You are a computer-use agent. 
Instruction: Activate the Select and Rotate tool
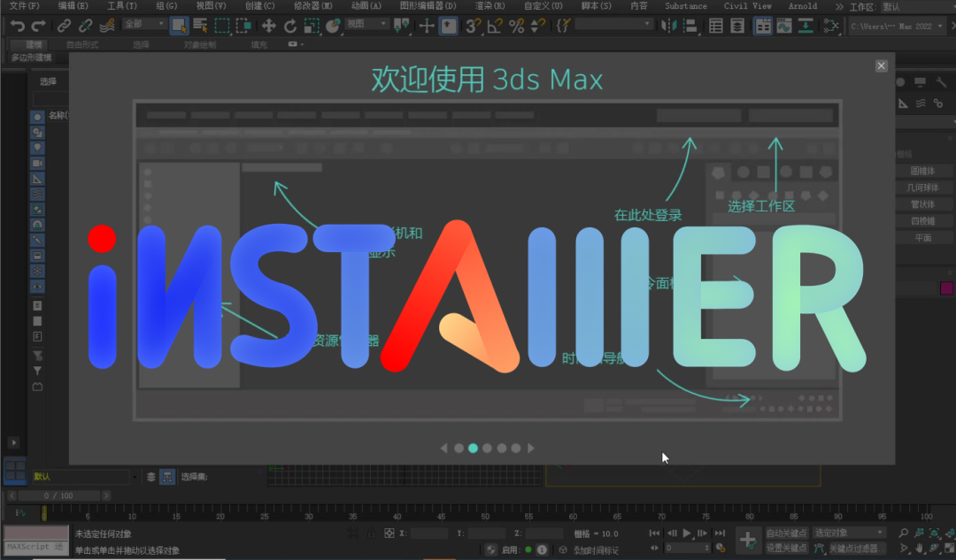click(290, 26)
